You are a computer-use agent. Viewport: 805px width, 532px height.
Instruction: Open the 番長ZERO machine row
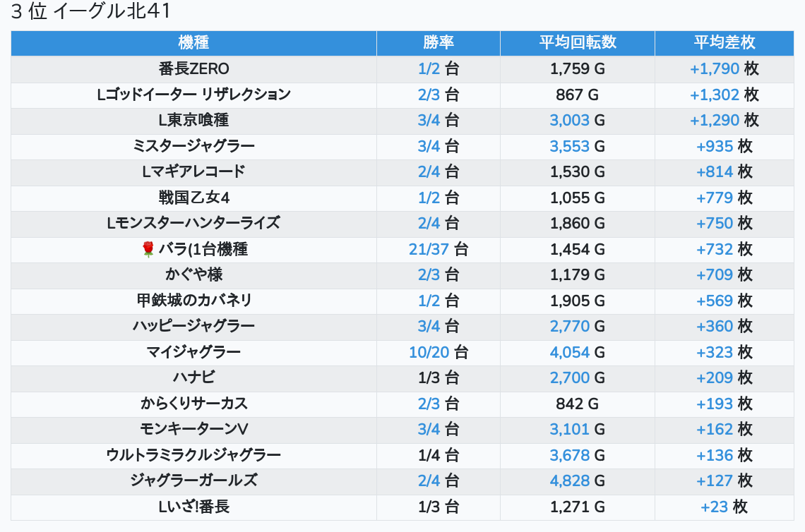coord(193,68)
